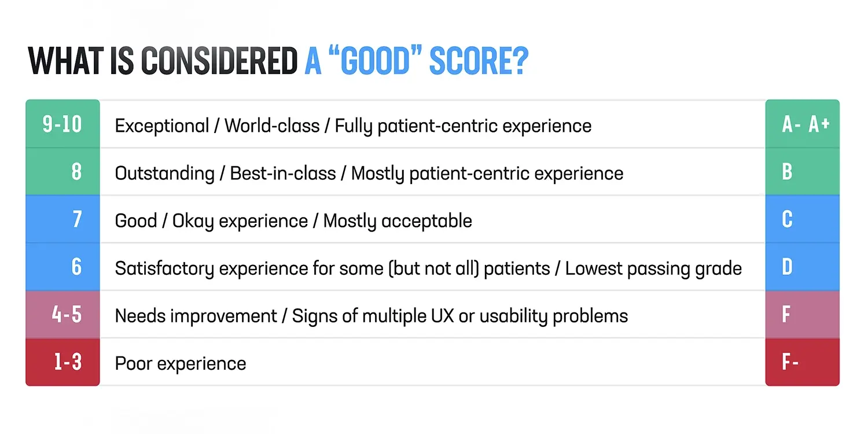Select the mauve 4-5 score cell
The height and width of the screenshot is (434, 868).
[x=62, y=315]
